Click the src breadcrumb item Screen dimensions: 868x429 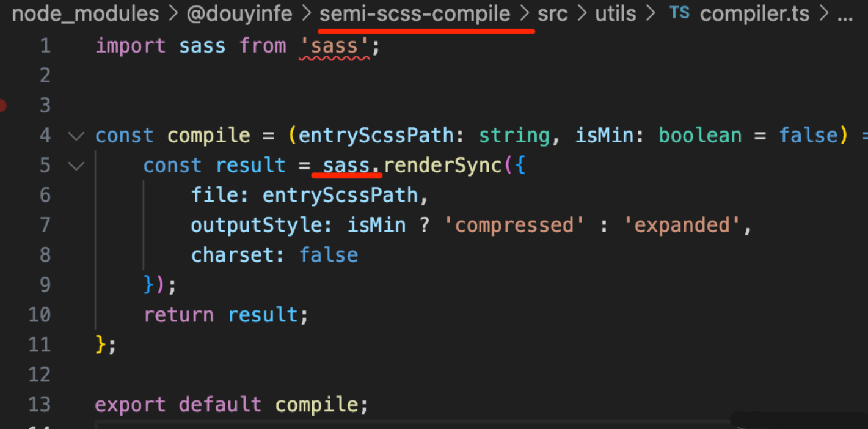[553, 13]
